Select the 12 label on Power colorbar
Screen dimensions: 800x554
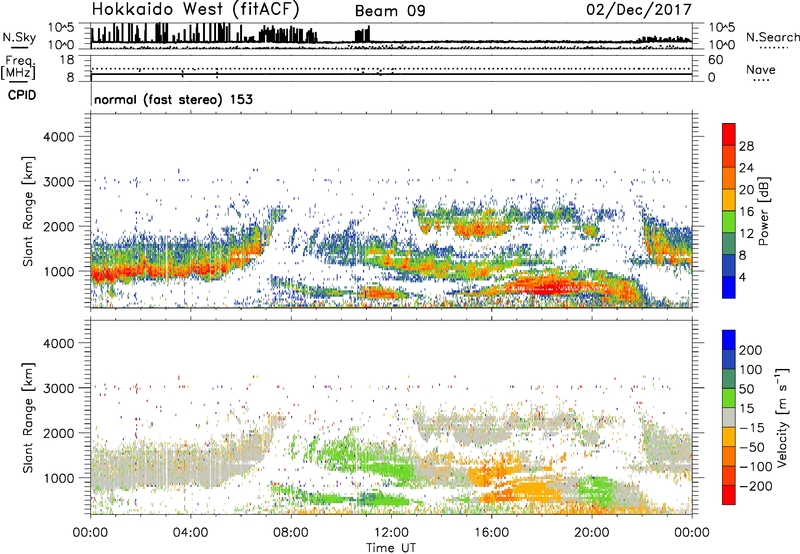pos(746,234)
